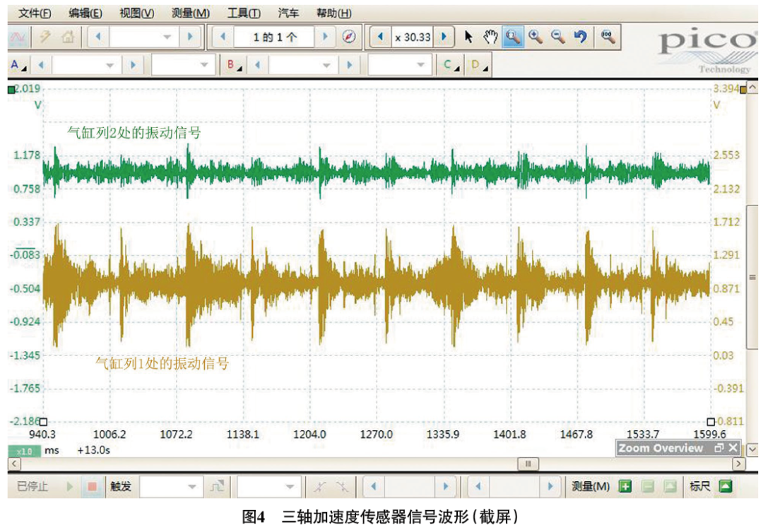Increase channel A input range
763x532 pixels.
pyautogui.click(x=133, y=65)
